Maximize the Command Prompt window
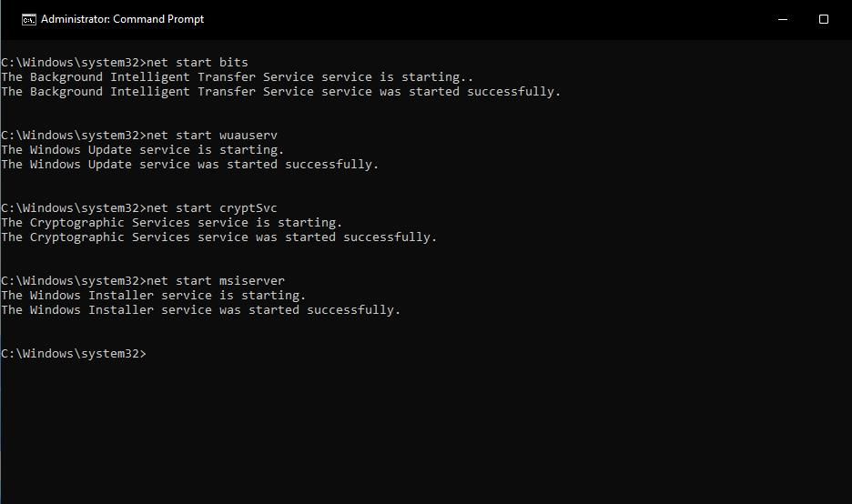 (x=824, y=19)
